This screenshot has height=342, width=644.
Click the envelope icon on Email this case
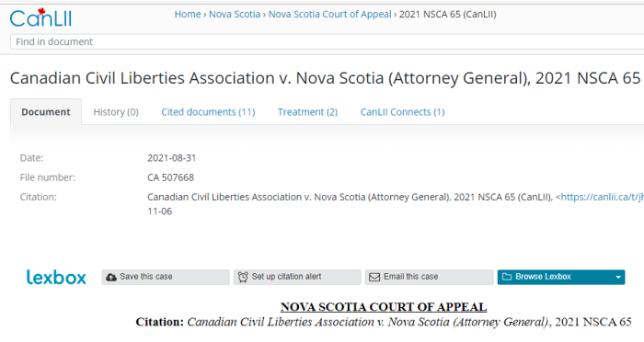coord(374,277)
